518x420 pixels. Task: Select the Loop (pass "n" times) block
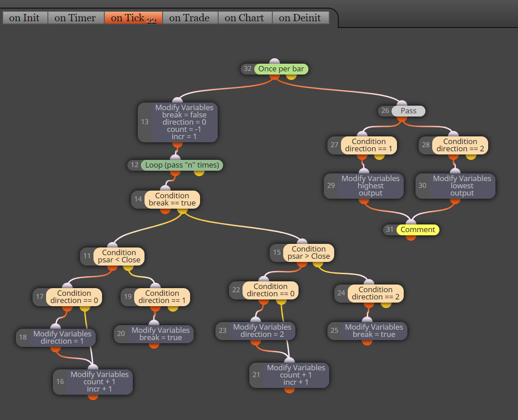175,165
